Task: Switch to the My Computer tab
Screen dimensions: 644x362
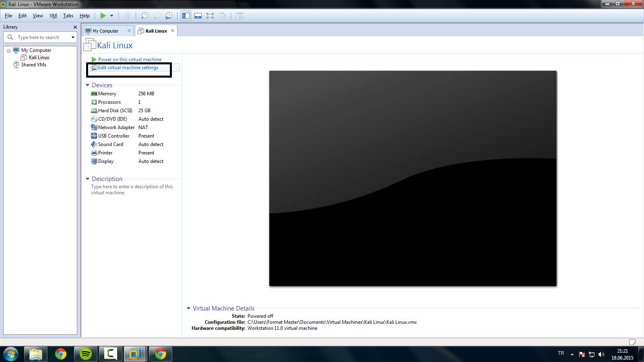Action: click(x=105, y=31)
